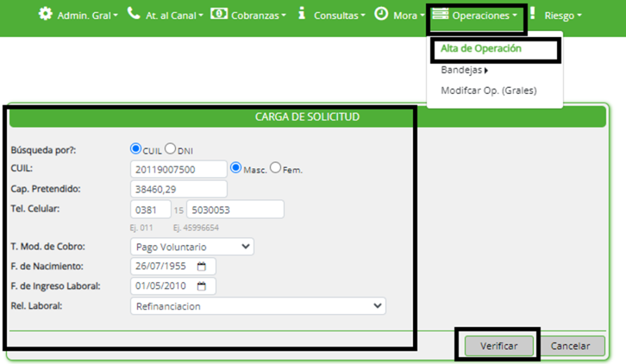Select Alta de Operación menu entry
The image size is (626, 364).
point(481,48)
